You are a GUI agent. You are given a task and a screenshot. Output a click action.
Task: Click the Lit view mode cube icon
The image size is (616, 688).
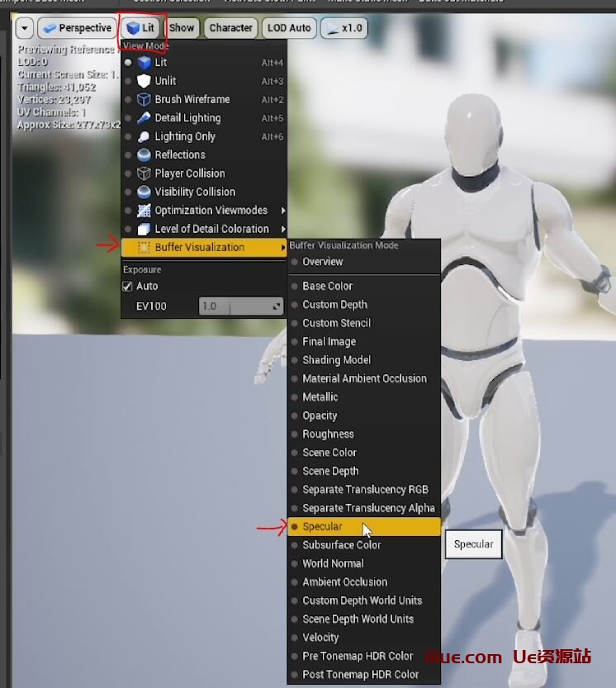(145, 63)
